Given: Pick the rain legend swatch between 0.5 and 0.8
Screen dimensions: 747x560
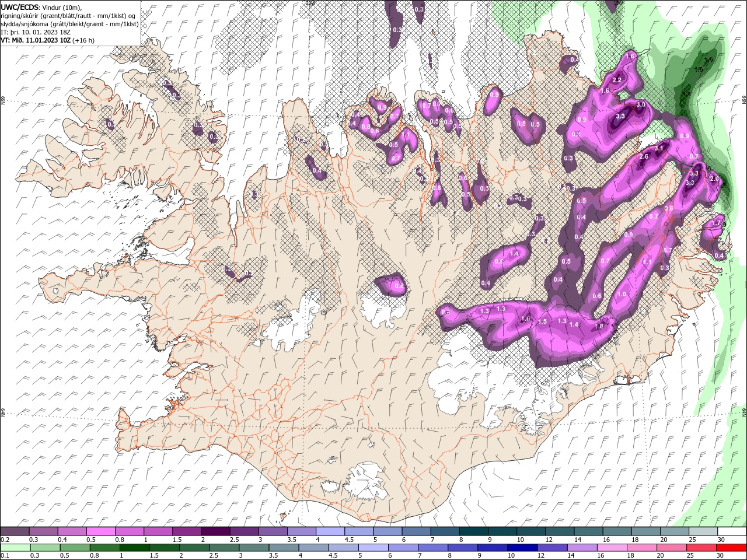Looking at the screenshot, I should click(x=75, y=548).
